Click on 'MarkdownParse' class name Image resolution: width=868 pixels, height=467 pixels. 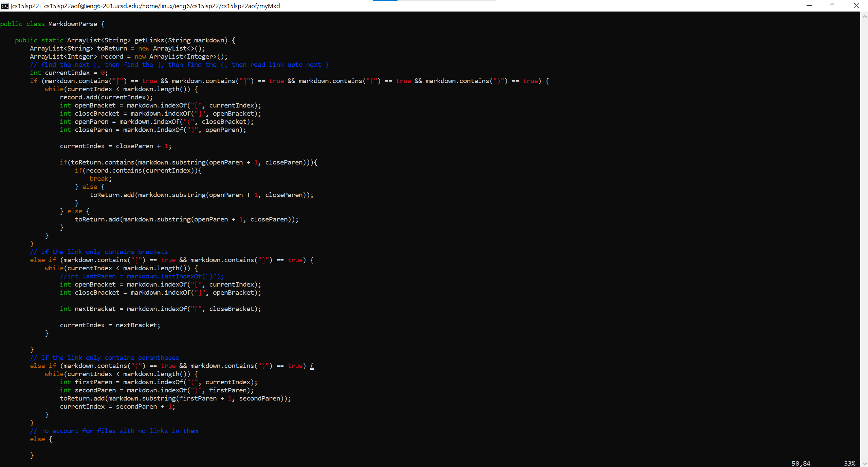click(x=73, y=24)
